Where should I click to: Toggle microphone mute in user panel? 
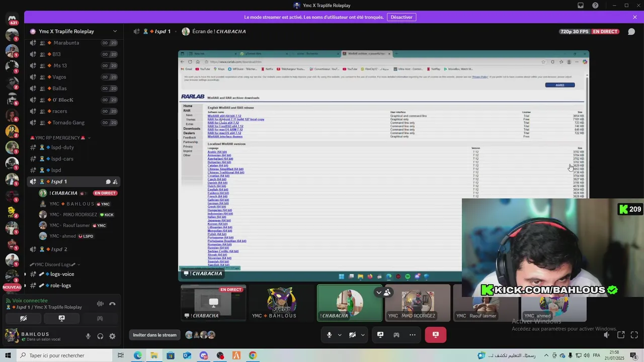[x=88, y=336]
